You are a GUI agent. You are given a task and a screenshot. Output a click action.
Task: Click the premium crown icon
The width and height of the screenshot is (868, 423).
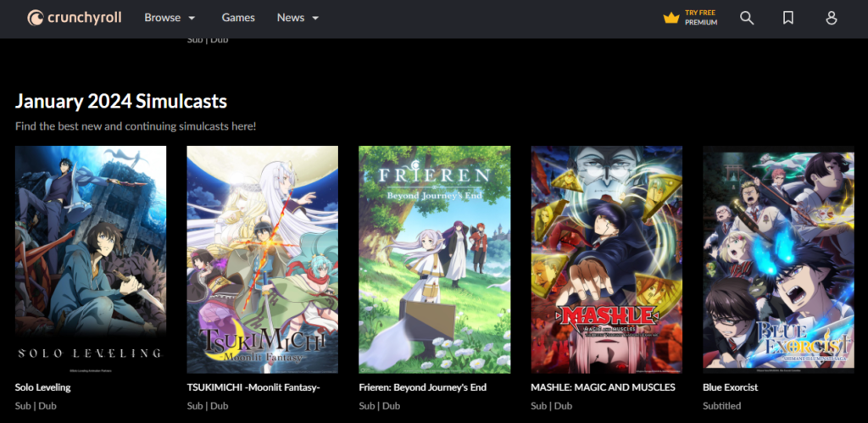coord(671,18)
